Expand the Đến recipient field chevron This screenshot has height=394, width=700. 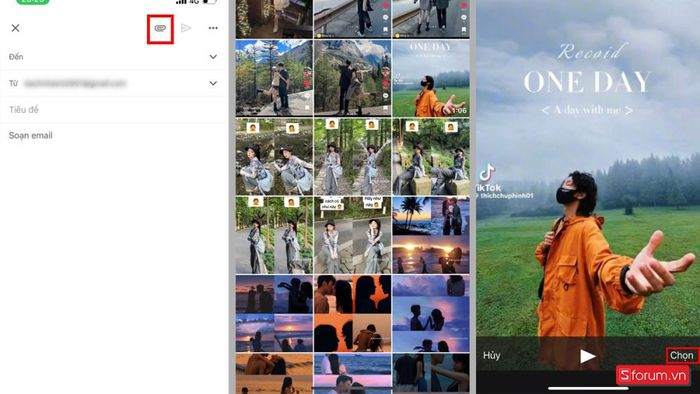coord(213,57)
